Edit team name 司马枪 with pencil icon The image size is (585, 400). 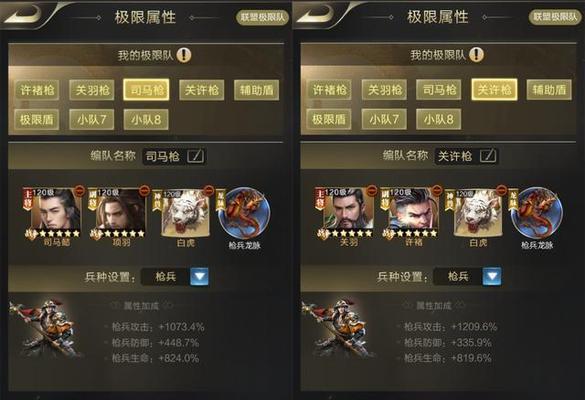click(x=196, y=156)
